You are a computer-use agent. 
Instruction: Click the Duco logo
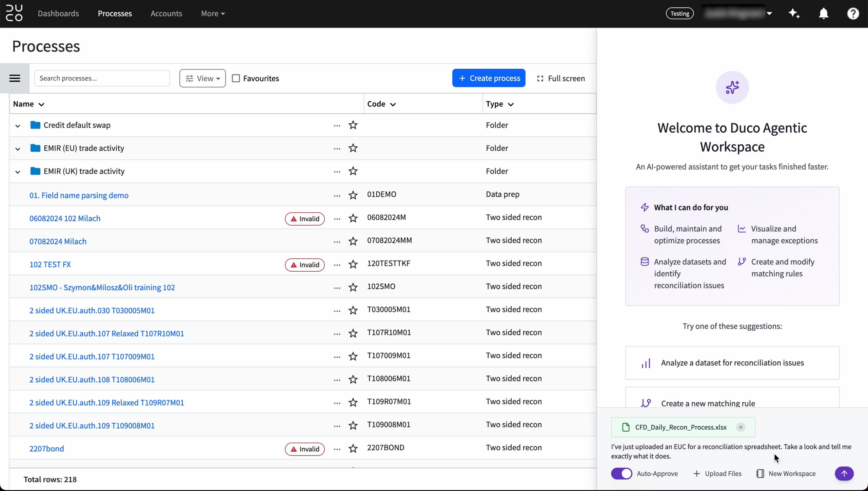pyautogui.click(x=14, y=13)
